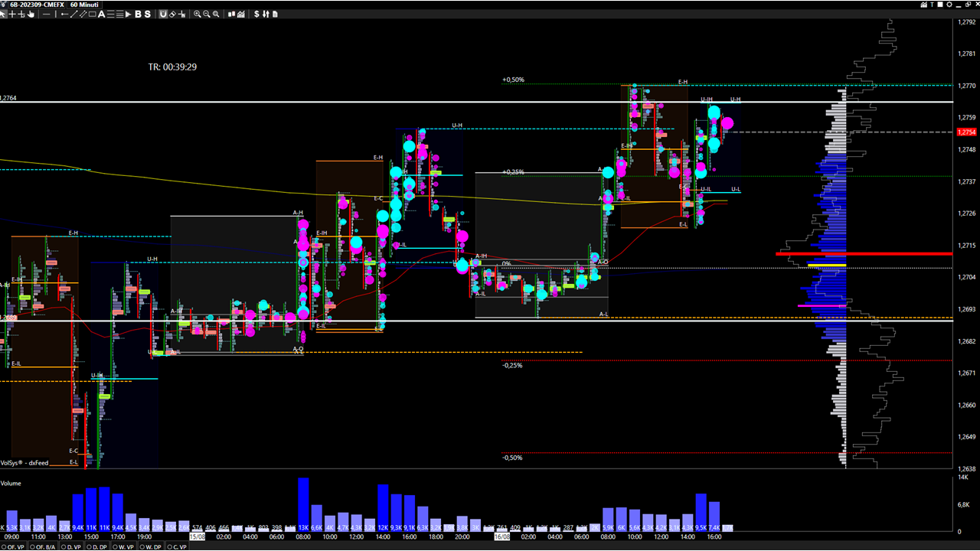Image resolution: width=980 pixels, height=551 pixels.
Task: Click the B buy marker tool
Action: pos(138,14)
